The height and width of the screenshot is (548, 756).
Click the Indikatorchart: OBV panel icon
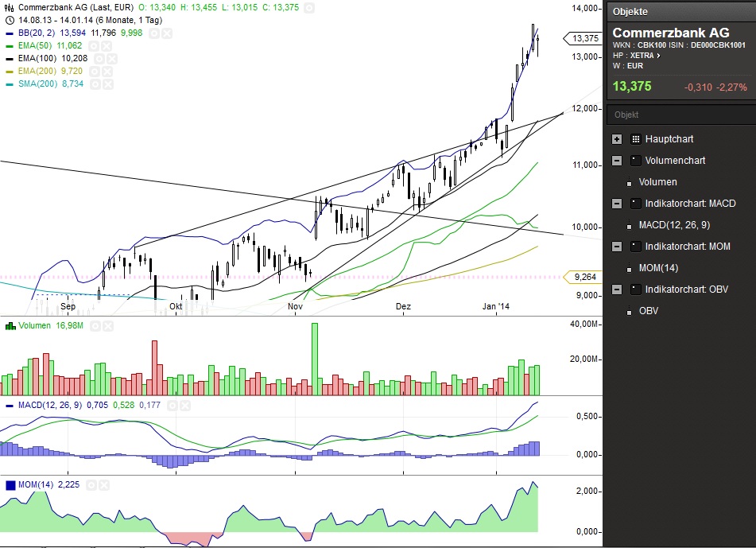636,290
